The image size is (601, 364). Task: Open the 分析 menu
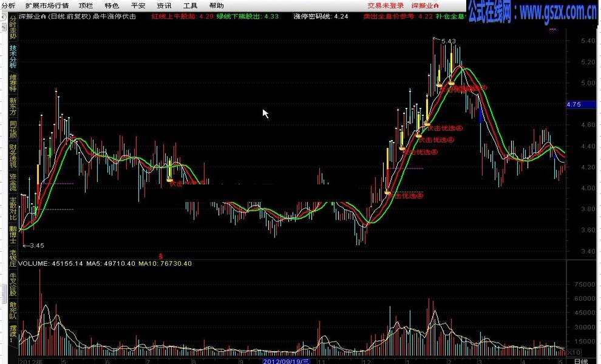click(8, 5)
